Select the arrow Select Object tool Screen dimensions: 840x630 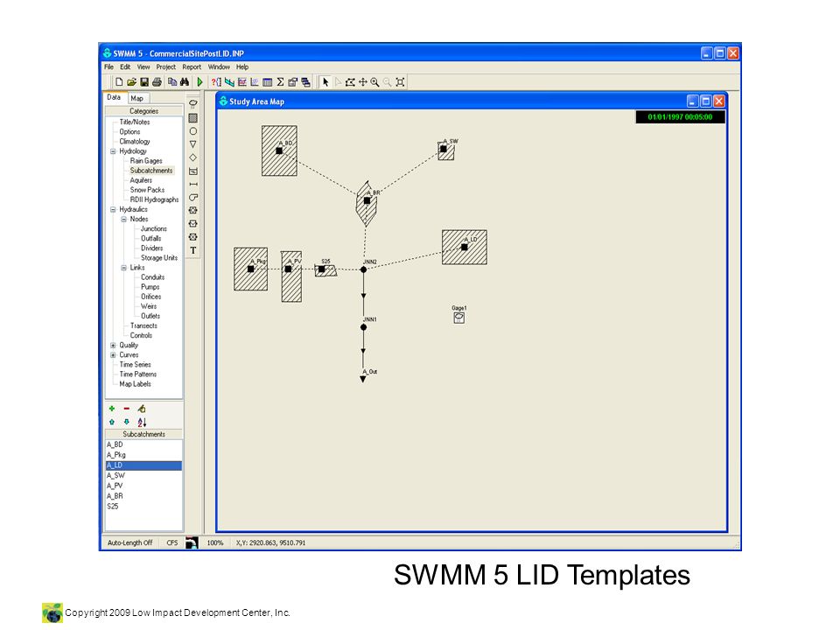click(x=325, y=82)
